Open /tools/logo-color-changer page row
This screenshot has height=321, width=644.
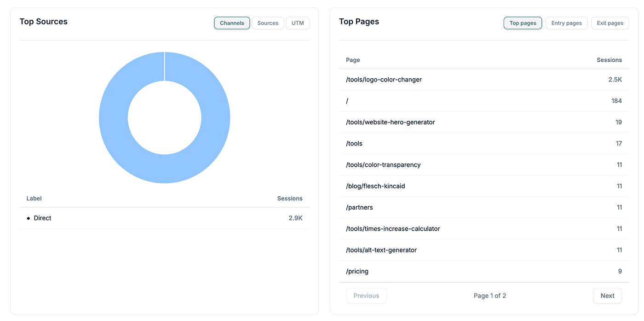[x=484, y=80]
